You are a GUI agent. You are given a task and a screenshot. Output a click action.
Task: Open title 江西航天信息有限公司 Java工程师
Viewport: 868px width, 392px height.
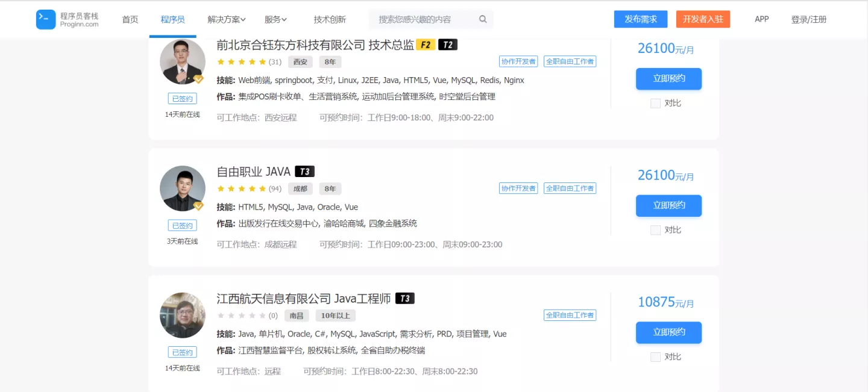pyautogui.click(x=304, y=299)
